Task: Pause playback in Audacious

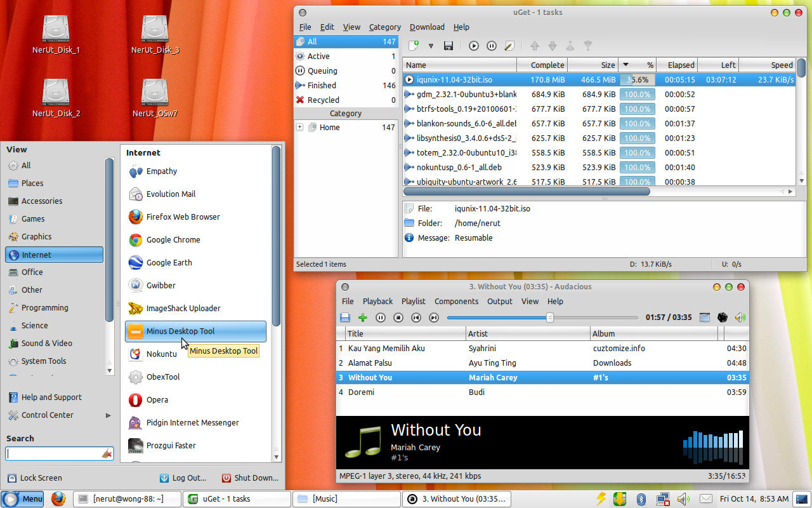Action: (381, 317)
